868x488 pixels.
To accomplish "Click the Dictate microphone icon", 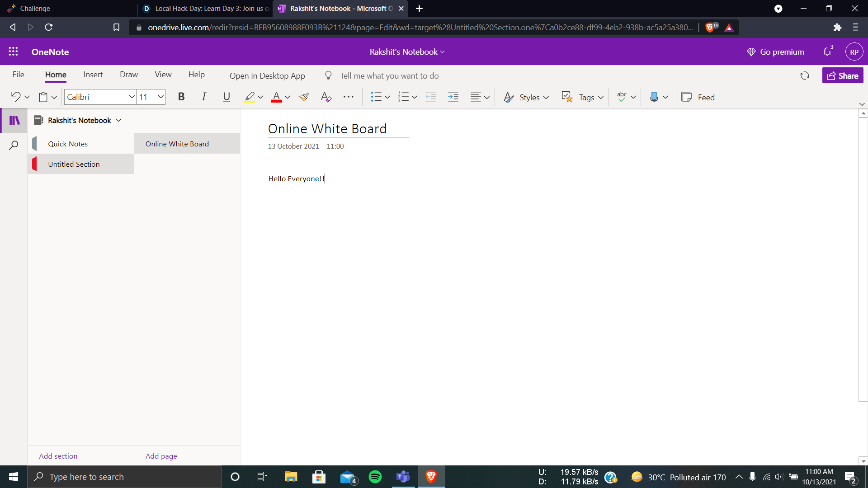I will click(x=654, y=97).
